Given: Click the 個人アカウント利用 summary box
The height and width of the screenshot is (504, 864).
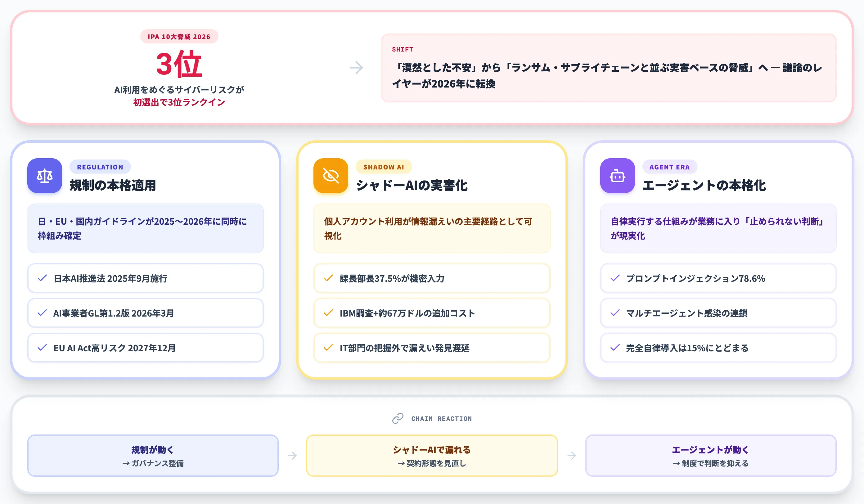Looking at the screenshot, I should [x=432, y=228].
